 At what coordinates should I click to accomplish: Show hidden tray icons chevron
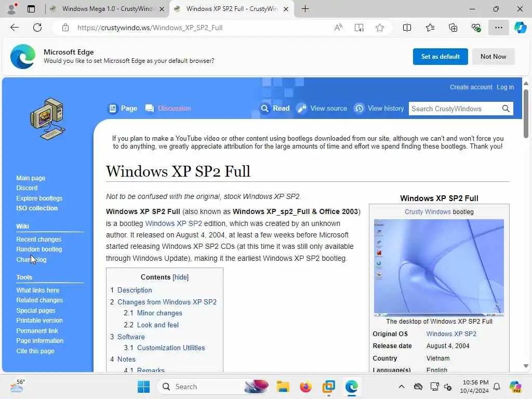coord(402,387)
